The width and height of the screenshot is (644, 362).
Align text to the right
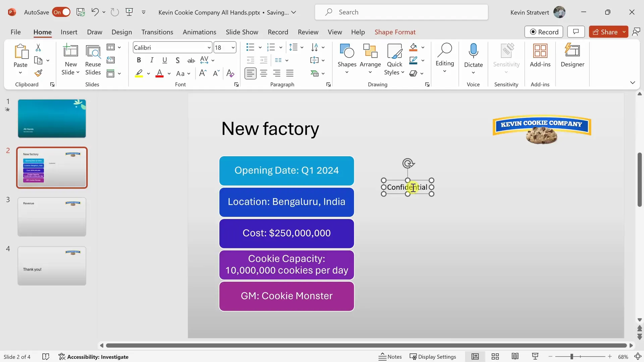tap(277, 73)
